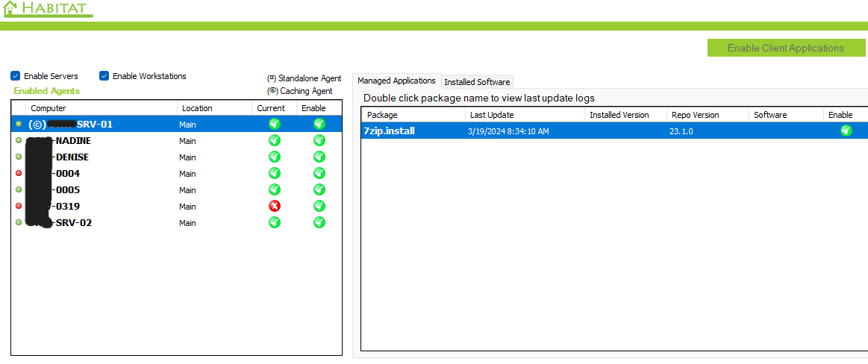Screen dimensions: 868x364
Task: Click Current checkmark icon for 0005 row
Action: tap(274, 189)
